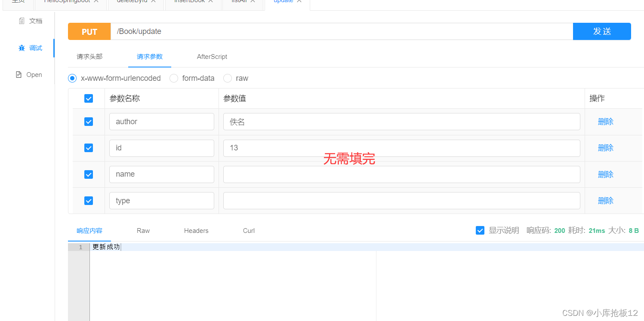
Task: Click the response code 200 value
Action: 560,231
